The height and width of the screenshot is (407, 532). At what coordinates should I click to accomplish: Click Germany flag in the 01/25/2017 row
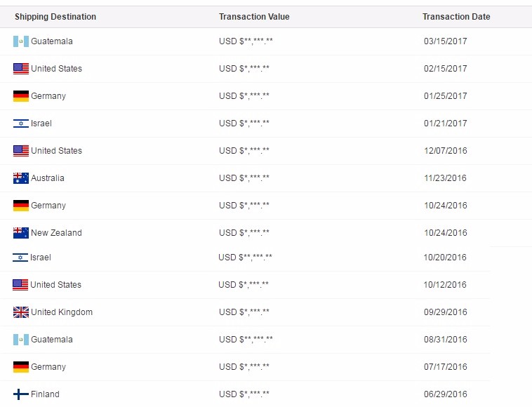coord(21,96)
